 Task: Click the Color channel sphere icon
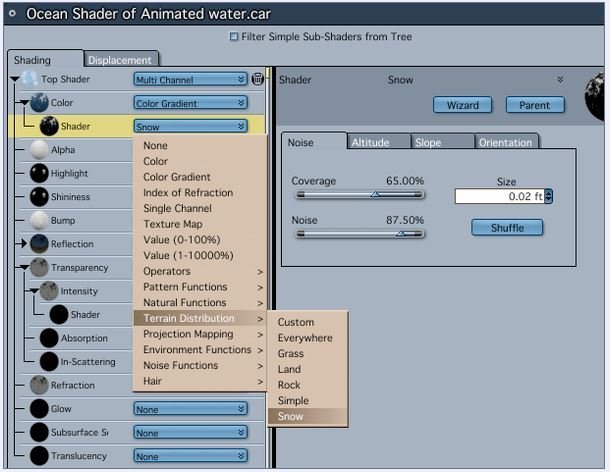[39, 103]
